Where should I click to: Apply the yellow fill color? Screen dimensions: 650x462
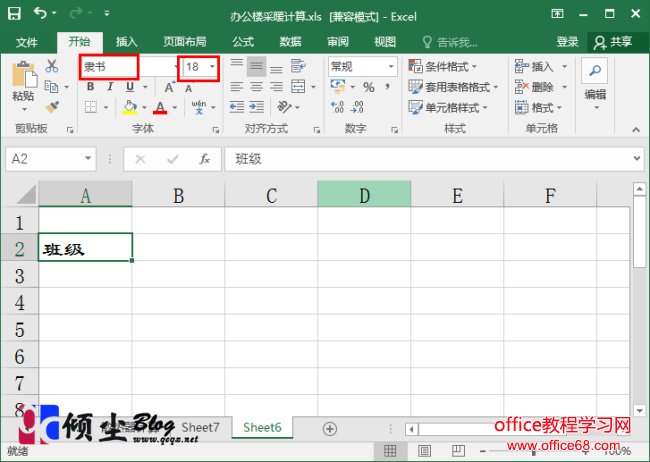point(130,107)
